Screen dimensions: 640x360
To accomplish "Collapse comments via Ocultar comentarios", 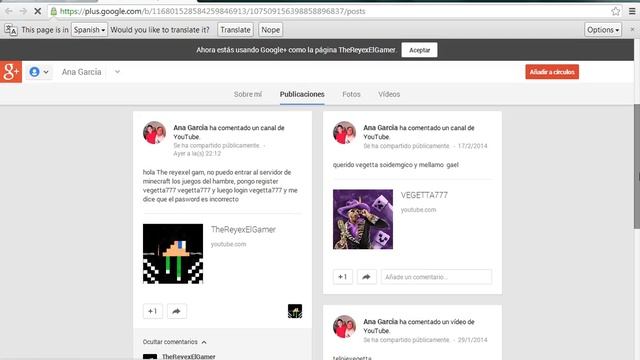I will [x=174, y=342].
